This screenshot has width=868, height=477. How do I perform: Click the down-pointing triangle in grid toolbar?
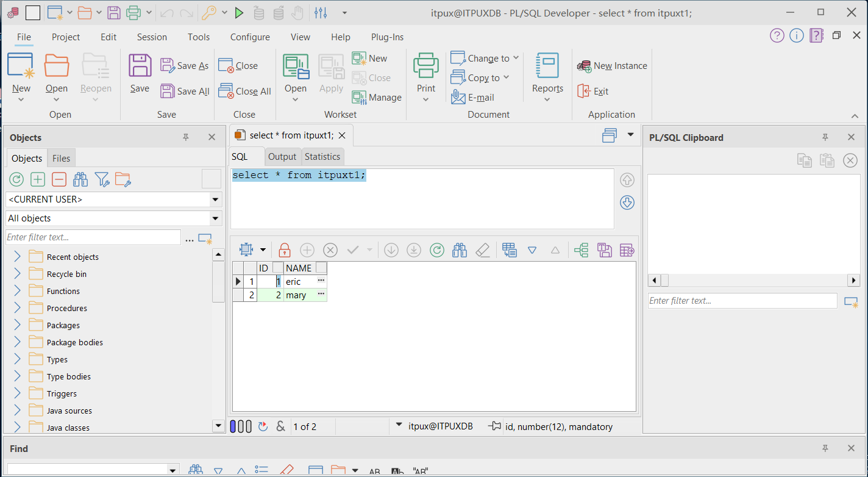tap(532, 249)
